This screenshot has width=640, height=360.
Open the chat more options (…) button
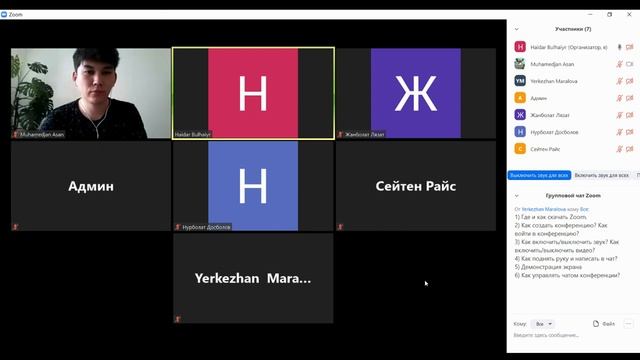pos(628,324)
